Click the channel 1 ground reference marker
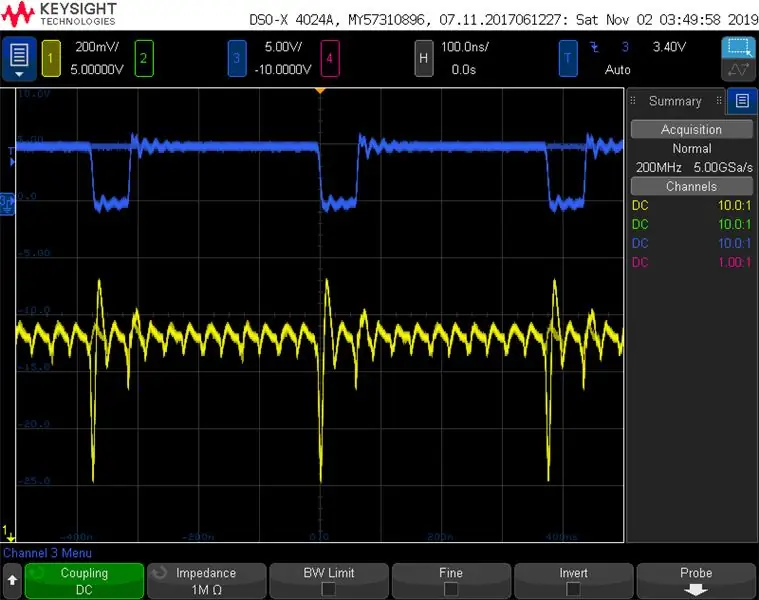The width and height of the screenshot is (759, 600). 9,533
